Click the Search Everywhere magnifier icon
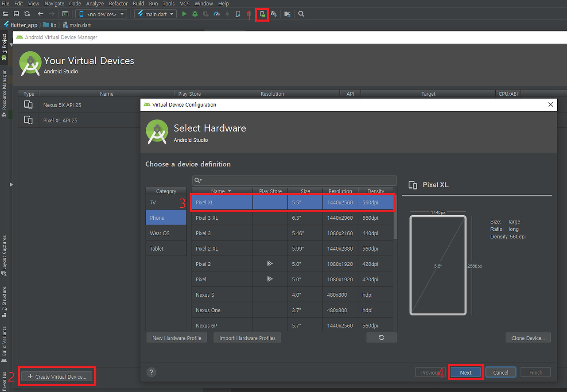Image resolution: width=567 pixels, height=392 pixels. tap(301, 14)
